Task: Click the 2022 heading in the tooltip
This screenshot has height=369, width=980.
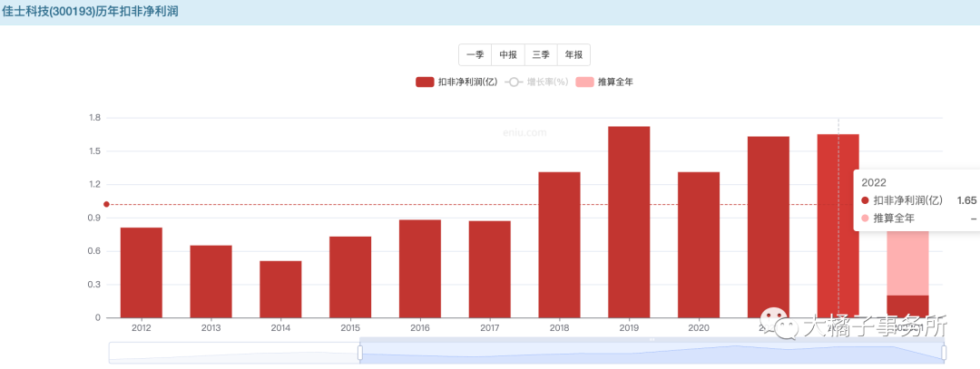Action: (x=873, y=182)
